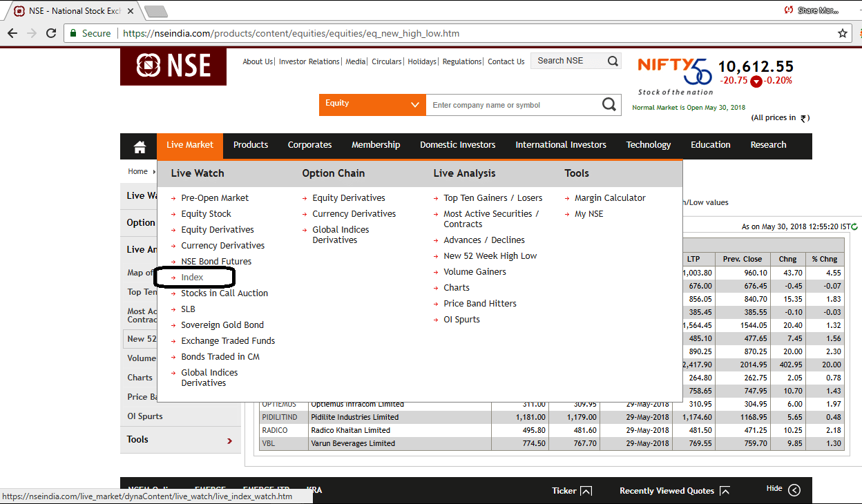Click the VBL symbol in table
862x504 pixels.
pyautogui.click(x=269, y=443)
